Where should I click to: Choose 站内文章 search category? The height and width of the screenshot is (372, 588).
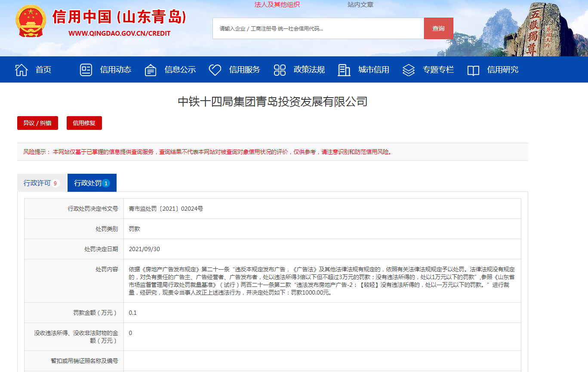click(x=360, y=5)
